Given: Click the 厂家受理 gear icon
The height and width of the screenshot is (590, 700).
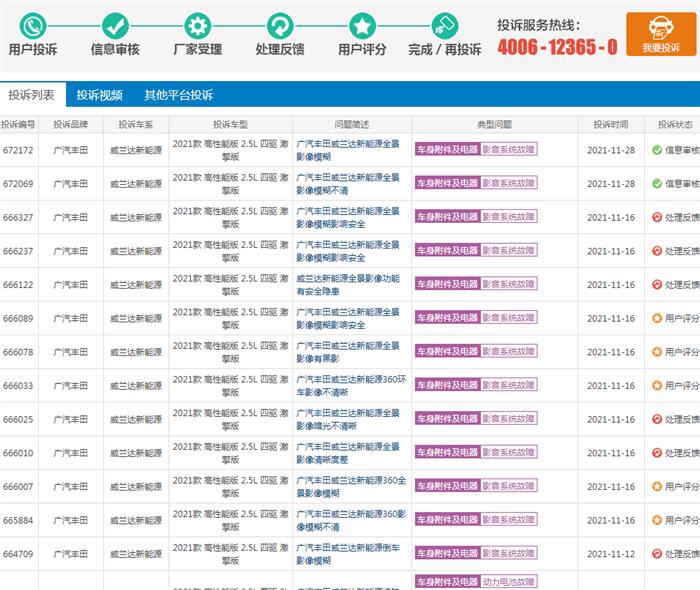Looking at the screenshot, I should pos(198,26).
